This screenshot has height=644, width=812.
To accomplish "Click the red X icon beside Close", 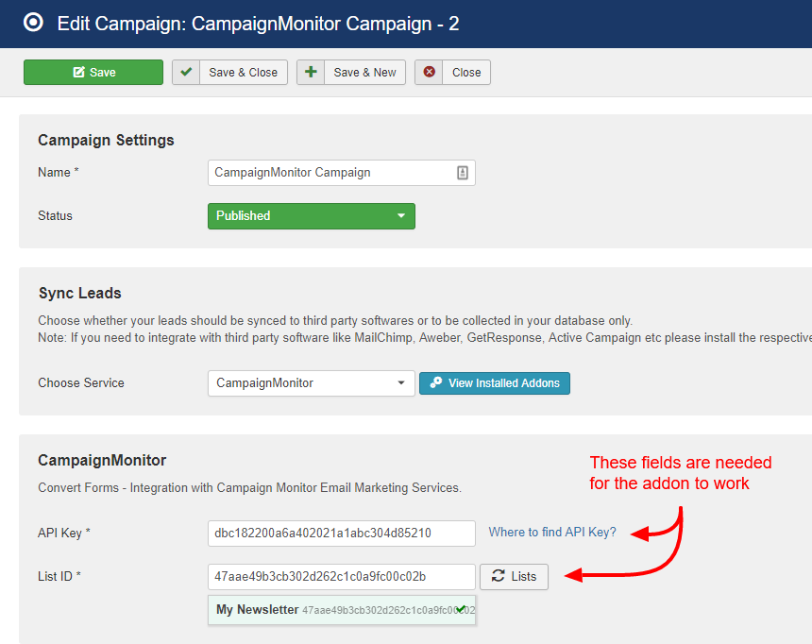I will (x=429, y=72).
